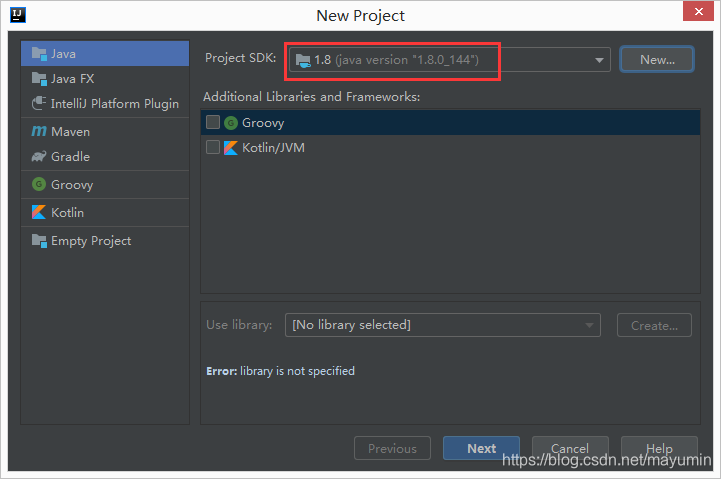Click the Kotlin icon in the left sidebar

39,212
